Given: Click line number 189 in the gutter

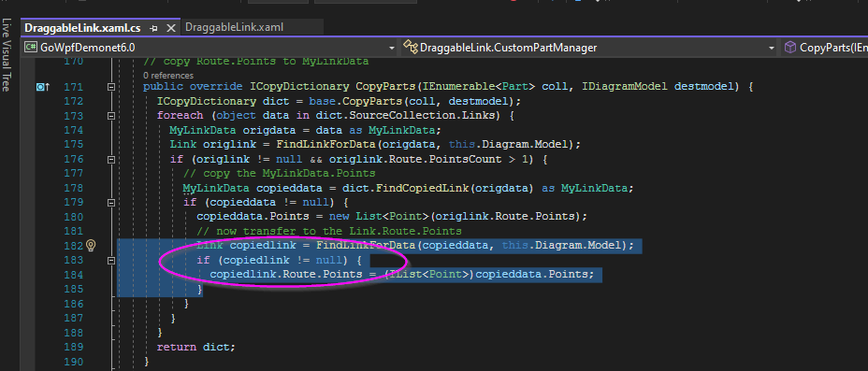Looking at the screenshot, I should coord(74,348).
